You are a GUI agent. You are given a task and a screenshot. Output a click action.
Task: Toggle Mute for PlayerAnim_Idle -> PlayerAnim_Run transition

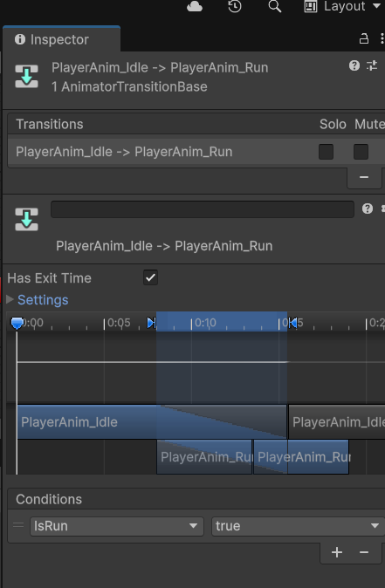361,152
